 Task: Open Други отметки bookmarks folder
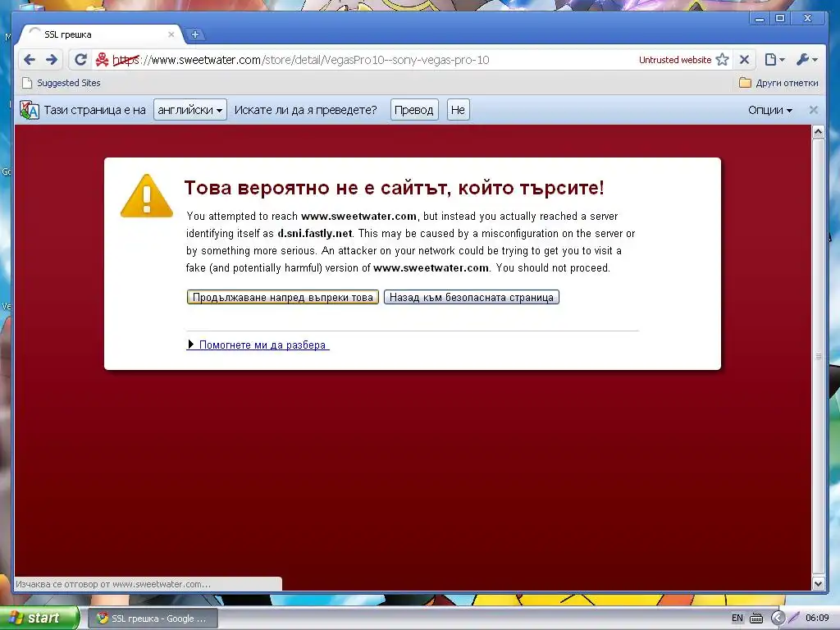click(x=778, y=83)
